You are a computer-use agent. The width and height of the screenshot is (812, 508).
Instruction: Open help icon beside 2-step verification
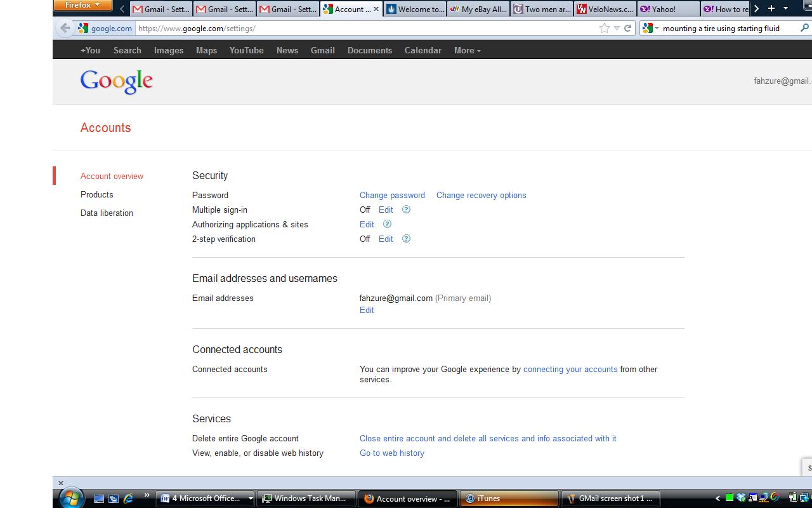pyautogui.click(x=407, y=239)
